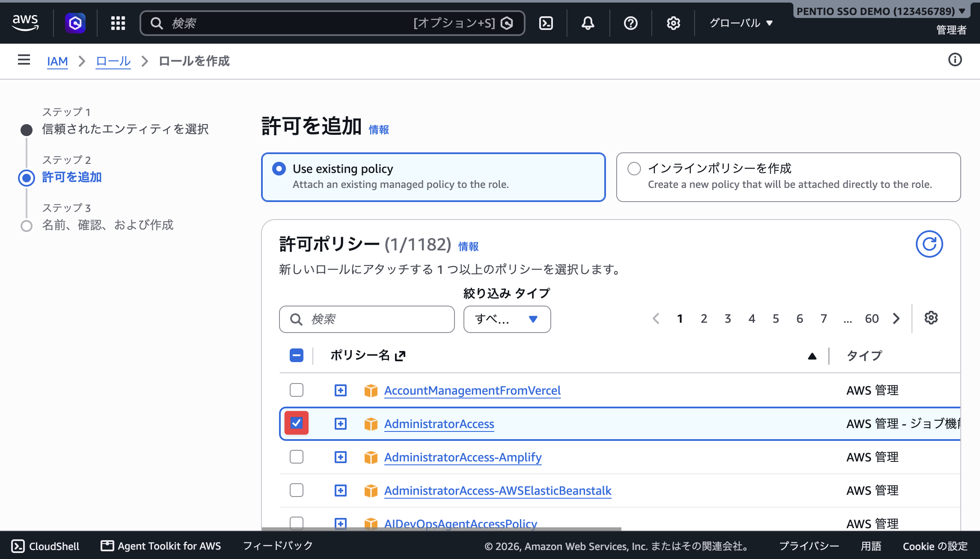Open the Cookie の設定 footer link
Image resolution: width=980 pixels, height=559 pixels.
click(935, 546)
